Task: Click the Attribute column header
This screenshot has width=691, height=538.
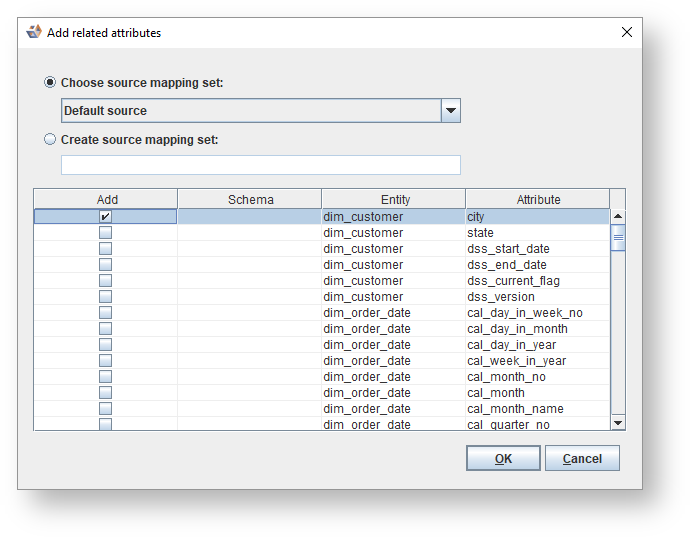Action: pyautogui.click(x=538, y=199)
